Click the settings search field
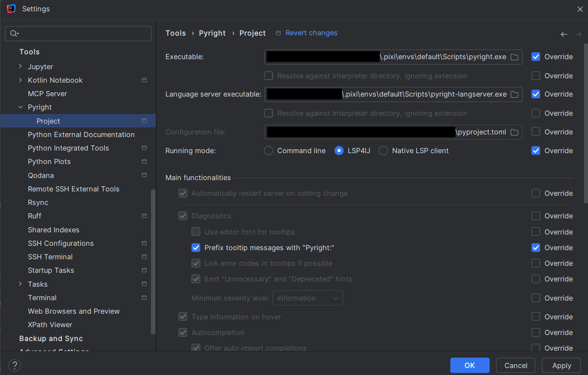Viewport: 588px width, 375px height. click(x=78, y=33)
